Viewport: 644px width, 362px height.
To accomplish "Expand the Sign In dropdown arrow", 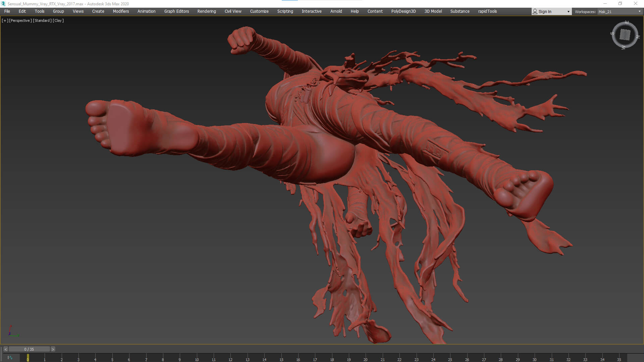I will click(568, 12).
